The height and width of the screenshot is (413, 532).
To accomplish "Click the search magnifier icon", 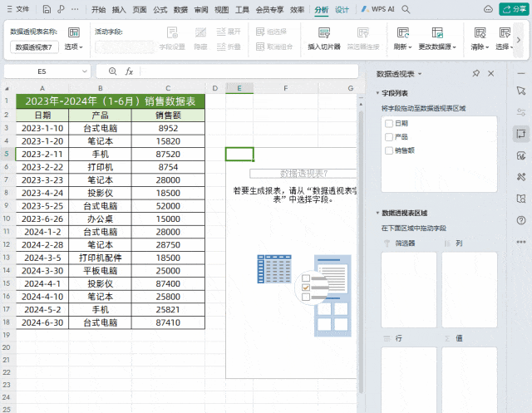I will coord(406,9).
